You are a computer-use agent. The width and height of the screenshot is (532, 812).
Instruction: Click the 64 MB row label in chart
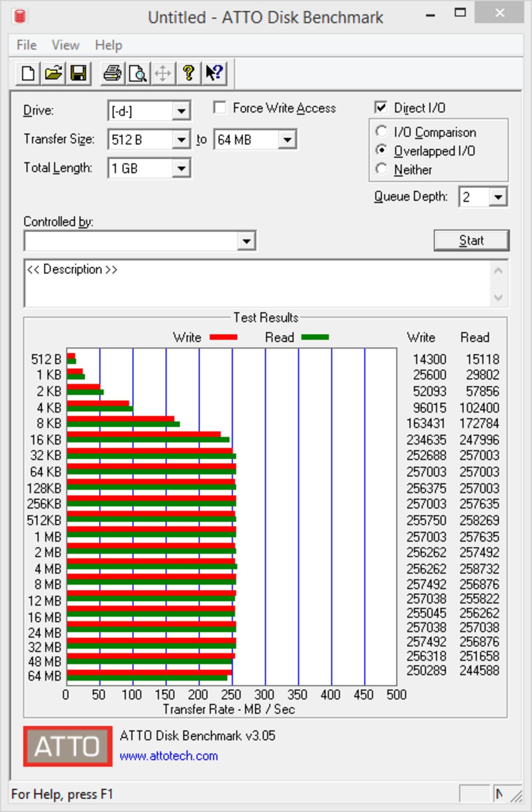tap(45, 676)
